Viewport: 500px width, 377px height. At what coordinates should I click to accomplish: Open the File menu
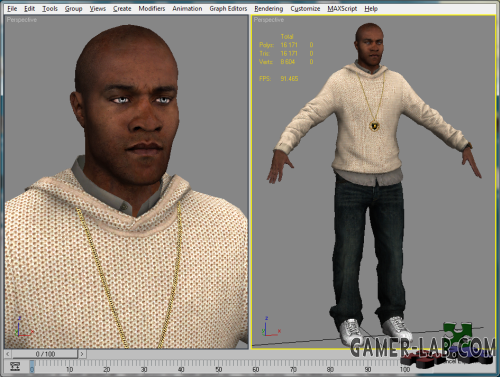pos(12,9)
